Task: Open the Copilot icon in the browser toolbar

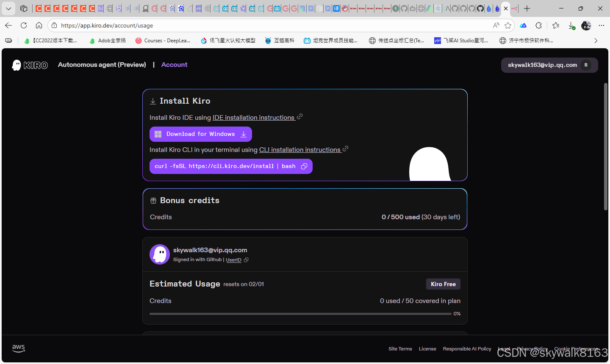Action: 523,25
